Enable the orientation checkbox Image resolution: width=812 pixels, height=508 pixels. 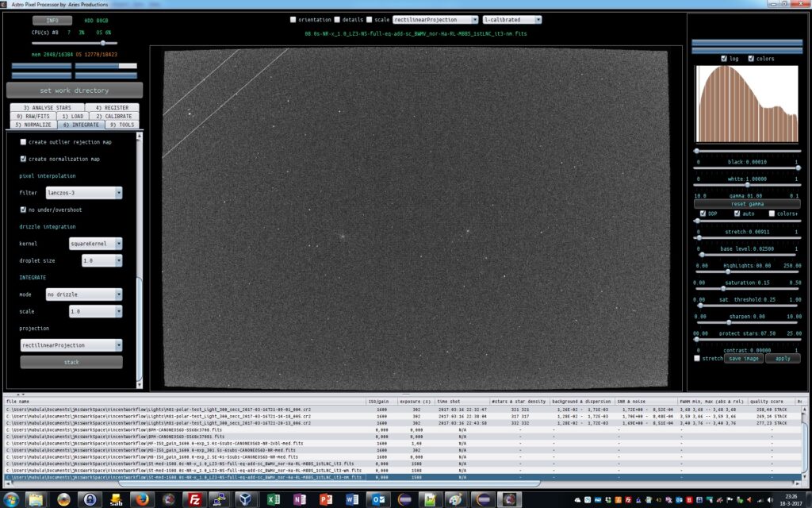click(293, 20)
